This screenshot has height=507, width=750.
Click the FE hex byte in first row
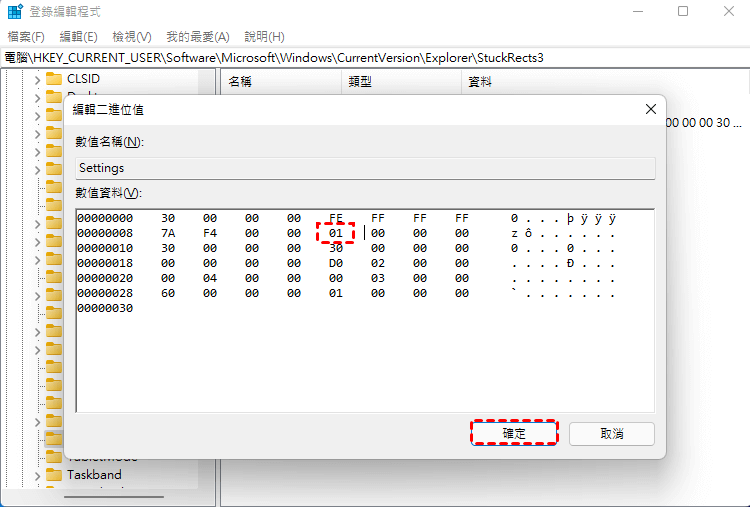point(336,218)
